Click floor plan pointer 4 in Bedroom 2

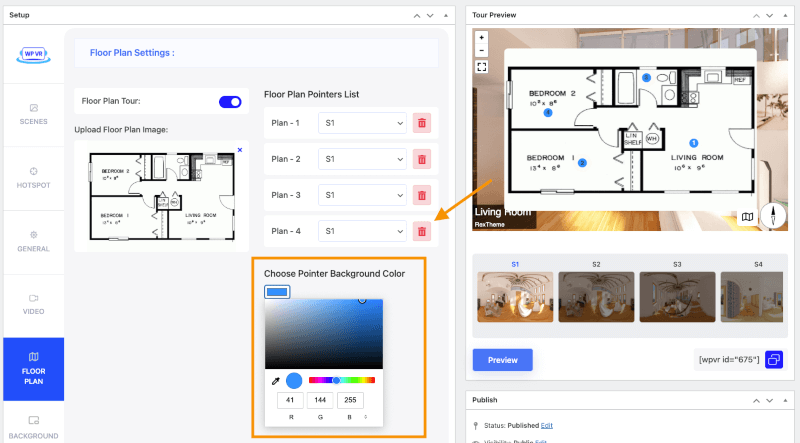(548, 112)
